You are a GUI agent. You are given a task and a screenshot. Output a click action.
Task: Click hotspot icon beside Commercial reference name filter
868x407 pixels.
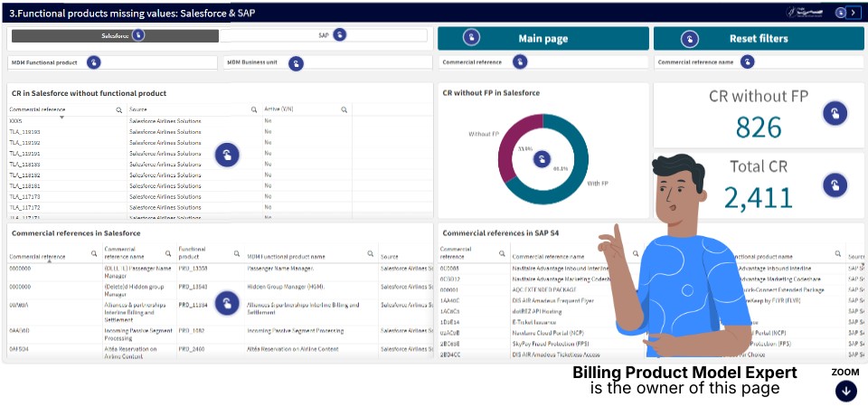click(x=748, y=62)
